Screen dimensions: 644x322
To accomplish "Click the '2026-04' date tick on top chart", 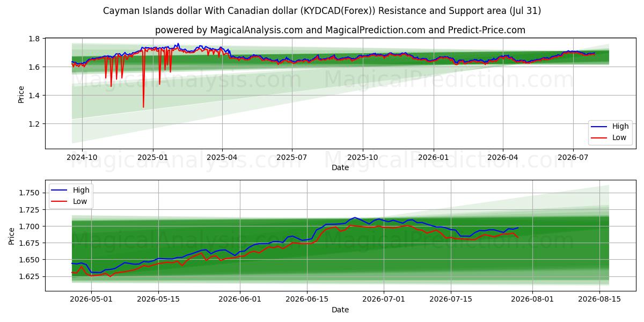I will (x=503, y=157).
